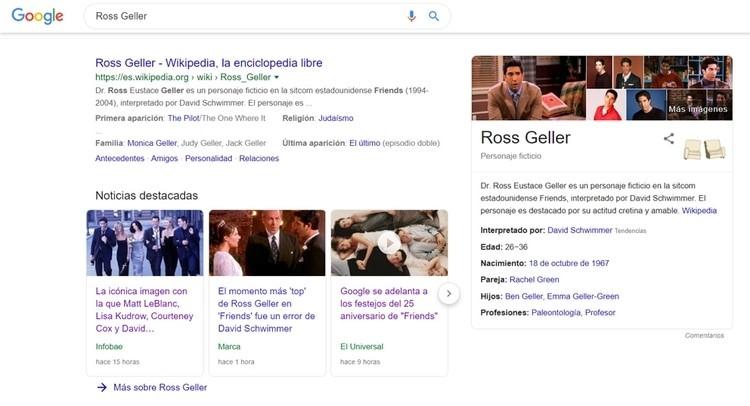Open main Ross Geller image in knowledge panel
This screenshot has width=750, height=406.
529,88
